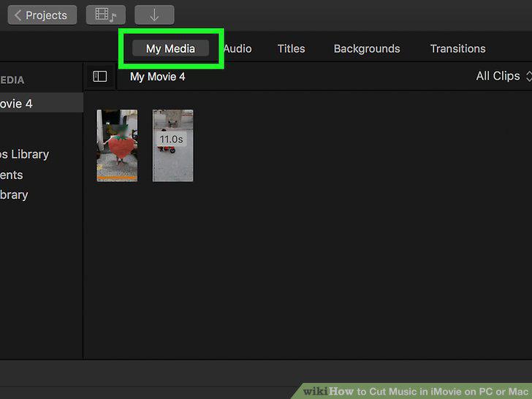The image size is (532, 399).
Task: Click the My Movie 4 browser title
Action: (x=157, y=77)
